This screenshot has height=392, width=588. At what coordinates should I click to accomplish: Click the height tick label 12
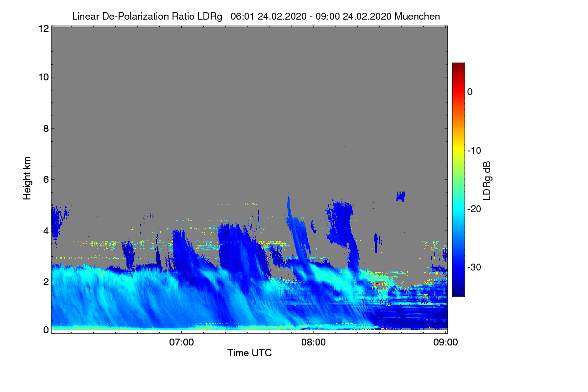tap(43, 28)
